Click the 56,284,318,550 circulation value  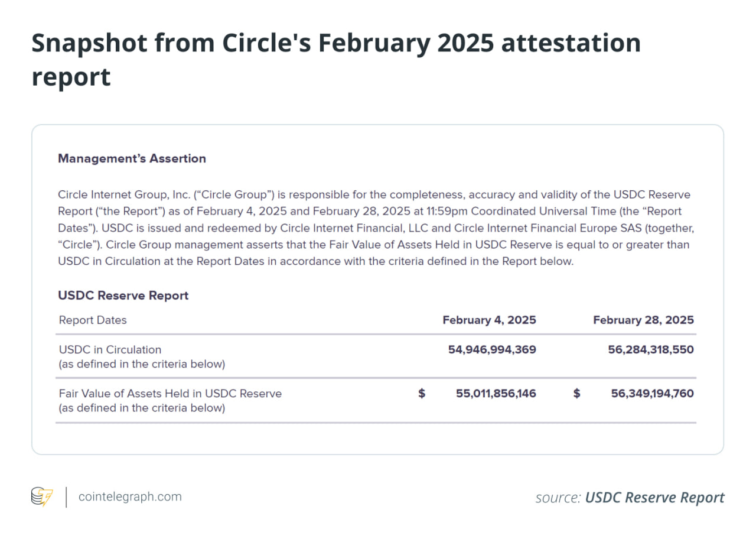coord(651,349)
